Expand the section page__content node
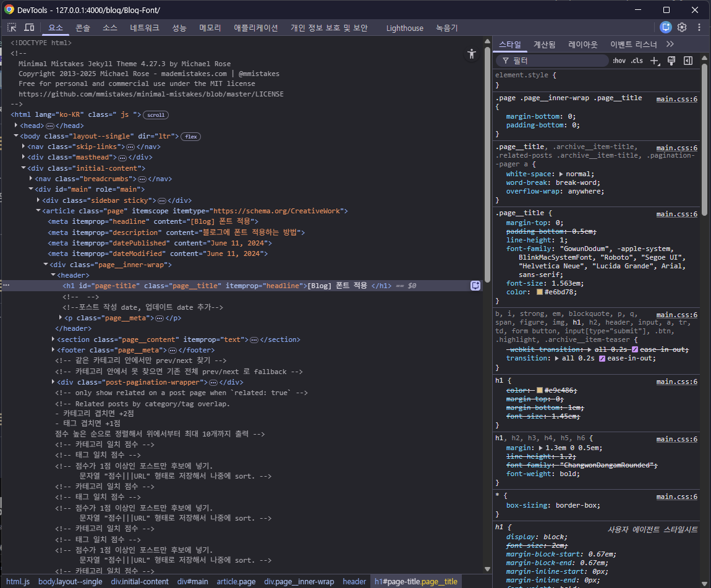Screen dimensions: 711x588 point(53,339)
